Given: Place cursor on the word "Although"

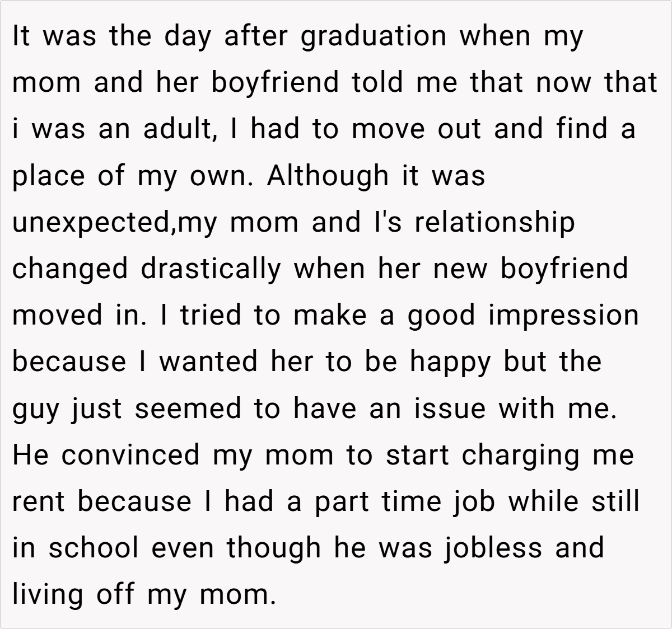Looking at the screenshot, I should pos(327,176).
